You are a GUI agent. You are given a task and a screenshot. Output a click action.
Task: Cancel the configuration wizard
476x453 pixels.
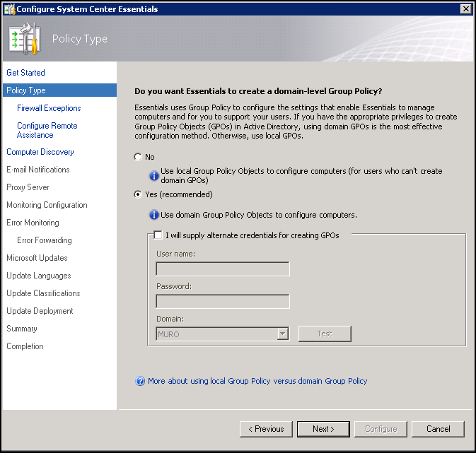click(x=438, y=429)
